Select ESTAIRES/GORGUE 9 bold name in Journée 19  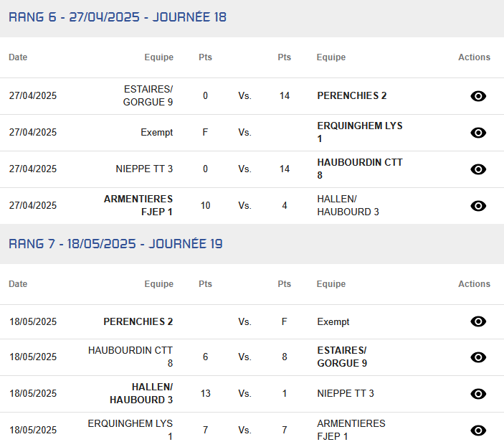[342, 357]
